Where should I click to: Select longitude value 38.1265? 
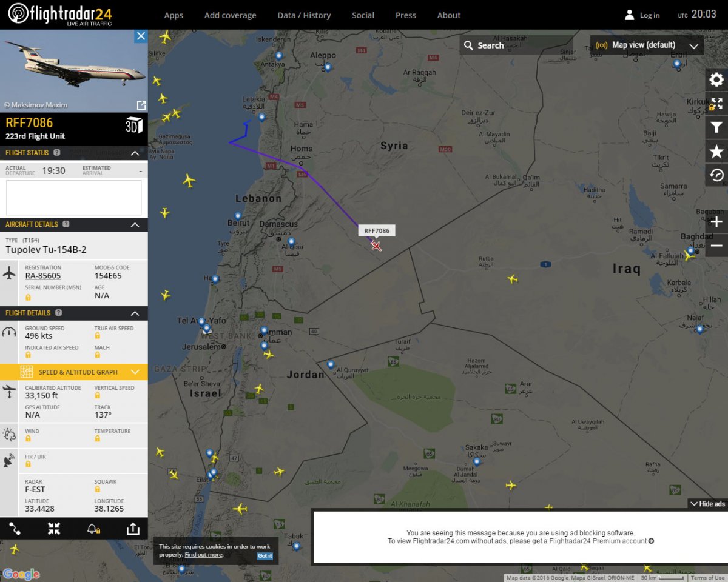tap(109, 509)
